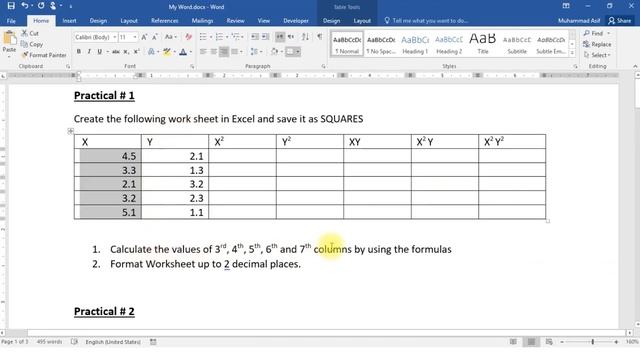Toggle align right paragraph button
The width and height of the screenshot is (640, 360).
pyautogui.click(x=224, y=52)
